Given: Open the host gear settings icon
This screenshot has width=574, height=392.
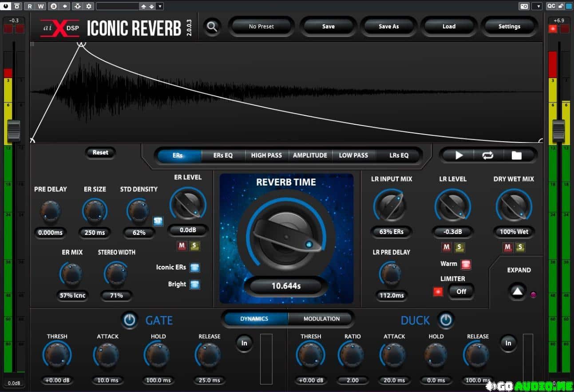Looking at the screenshot, I should click(89, 6).
